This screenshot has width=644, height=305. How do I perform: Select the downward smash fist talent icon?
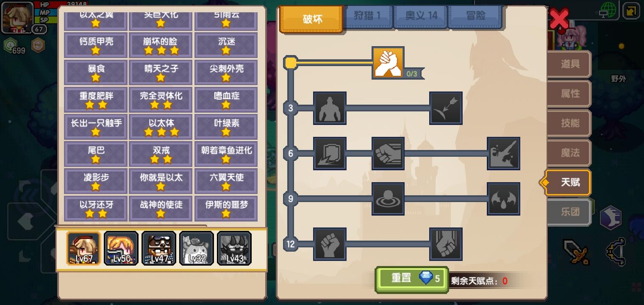[446, 244]
